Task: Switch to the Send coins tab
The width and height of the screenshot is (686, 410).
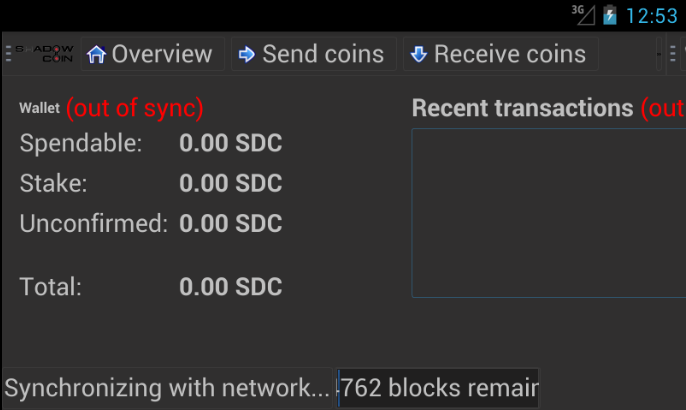Action: click(x=314, y=54)
